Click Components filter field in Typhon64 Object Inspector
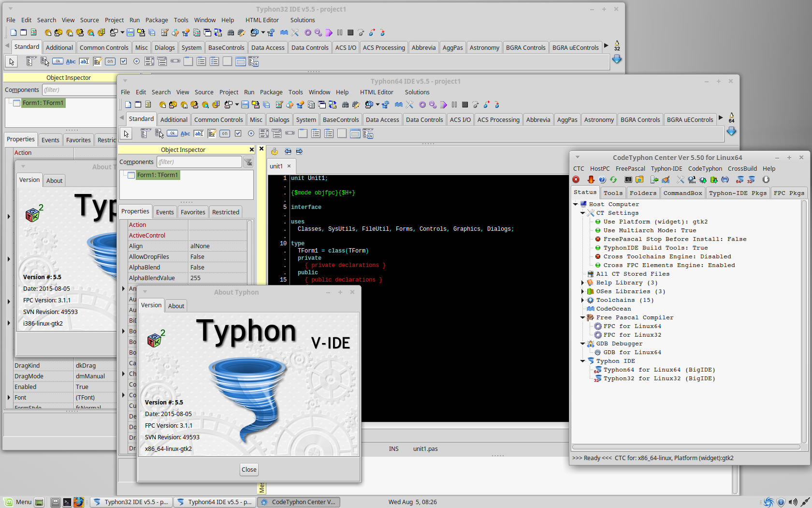The height and width of the screenshot is (508, 812). pos(199,162)
